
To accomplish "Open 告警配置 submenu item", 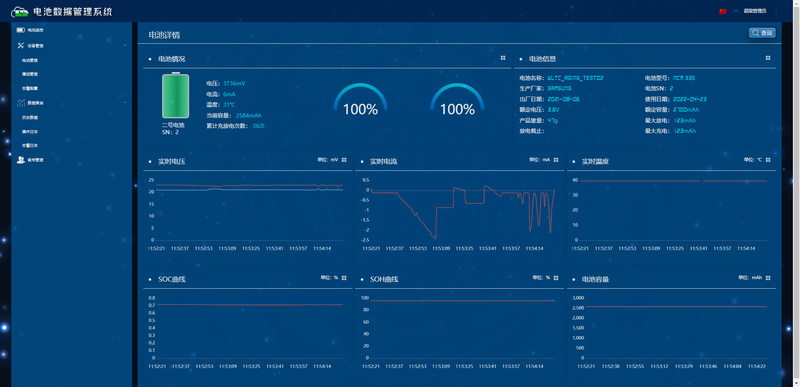I will (30, 89).
